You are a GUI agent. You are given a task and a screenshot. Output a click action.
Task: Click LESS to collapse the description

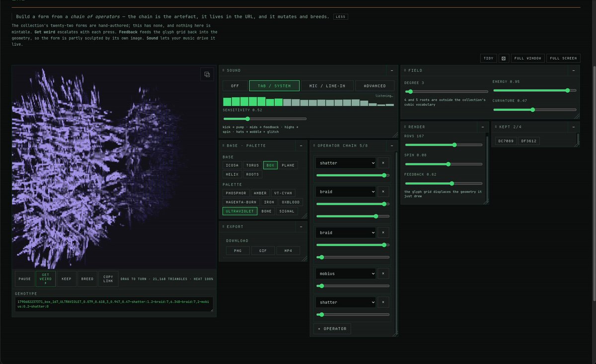tap(340, 17)
